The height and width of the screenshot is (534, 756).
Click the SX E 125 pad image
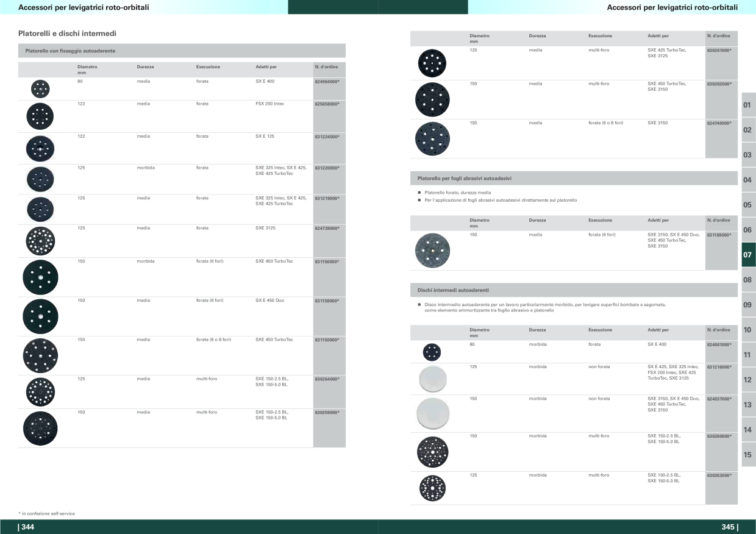[x=40, y=148]
